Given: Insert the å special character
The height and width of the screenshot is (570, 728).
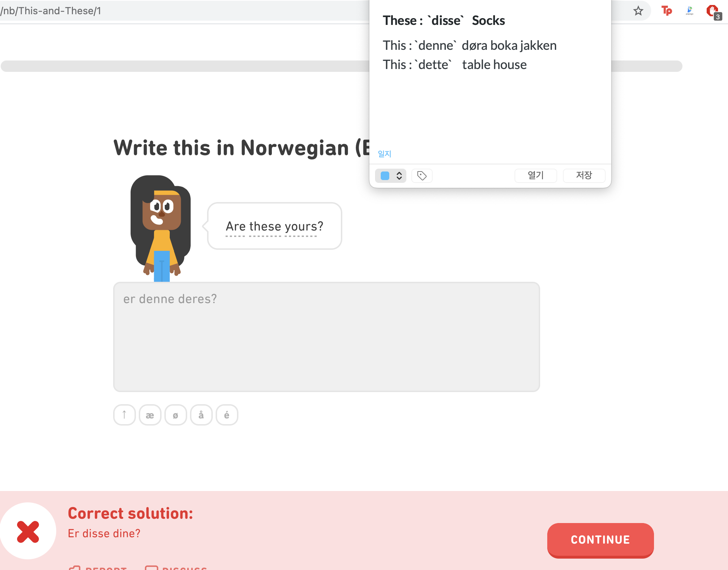Looking at the screenshot, I should pyautogui.click(x=201, y=415).
